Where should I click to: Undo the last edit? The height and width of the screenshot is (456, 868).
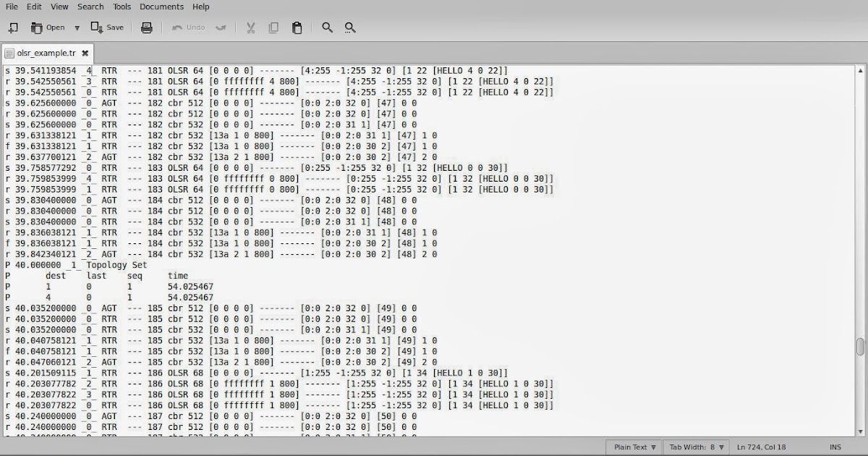click(x=189, y=27)
